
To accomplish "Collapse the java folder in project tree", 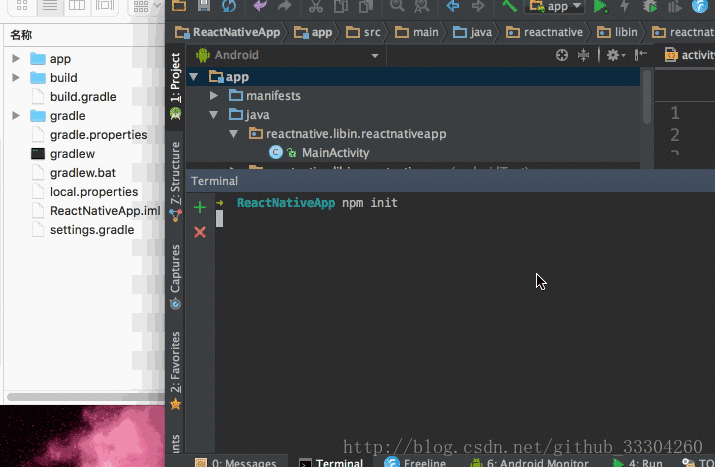I will pyautogui.click(x=213, y=115).
